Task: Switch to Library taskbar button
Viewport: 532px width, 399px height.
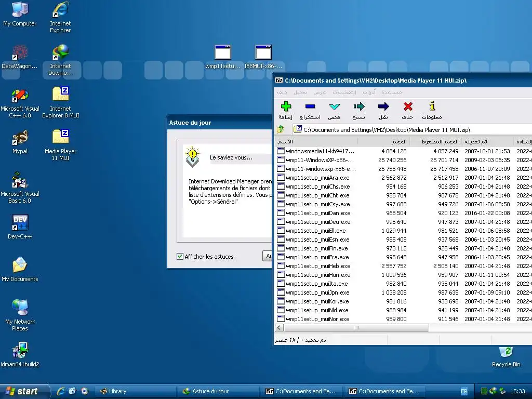Action: [x=135, y=391]
